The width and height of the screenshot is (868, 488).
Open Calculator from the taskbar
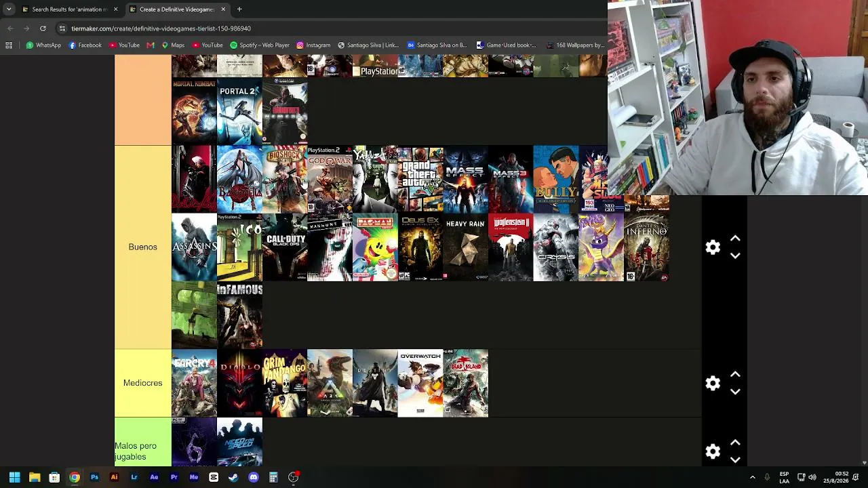point(273,477)
